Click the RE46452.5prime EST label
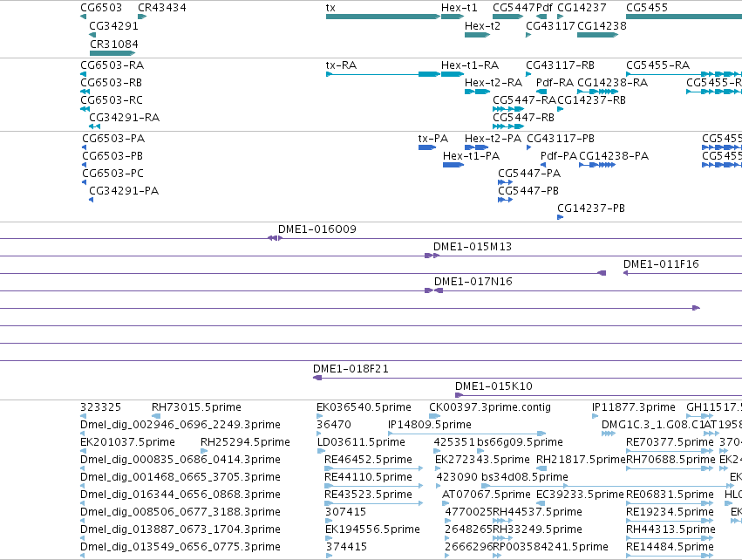742x560 pixels. tap(368, 460)
